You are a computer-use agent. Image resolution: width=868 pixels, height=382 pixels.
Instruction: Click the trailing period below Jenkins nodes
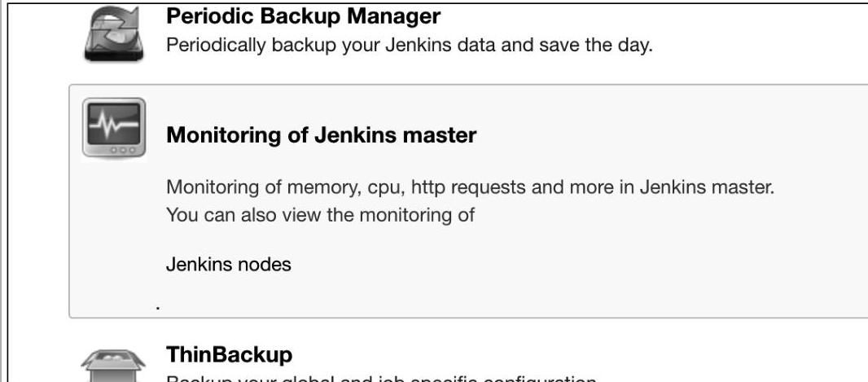[158, 307]
